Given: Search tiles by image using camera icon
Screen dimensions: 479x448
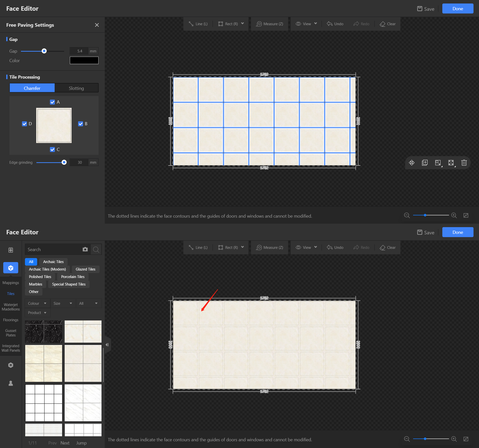Looking at the screenshot, I should coord(85,249).
